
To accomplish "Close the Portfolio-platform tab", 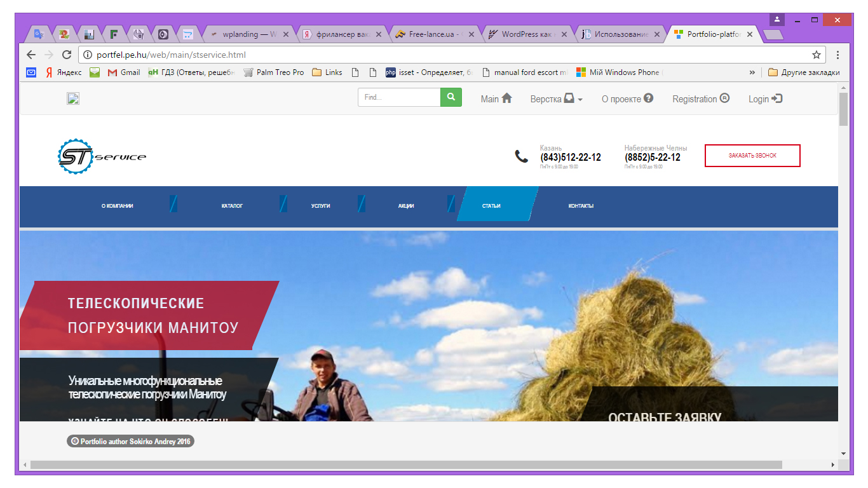I will pos(750,34).
